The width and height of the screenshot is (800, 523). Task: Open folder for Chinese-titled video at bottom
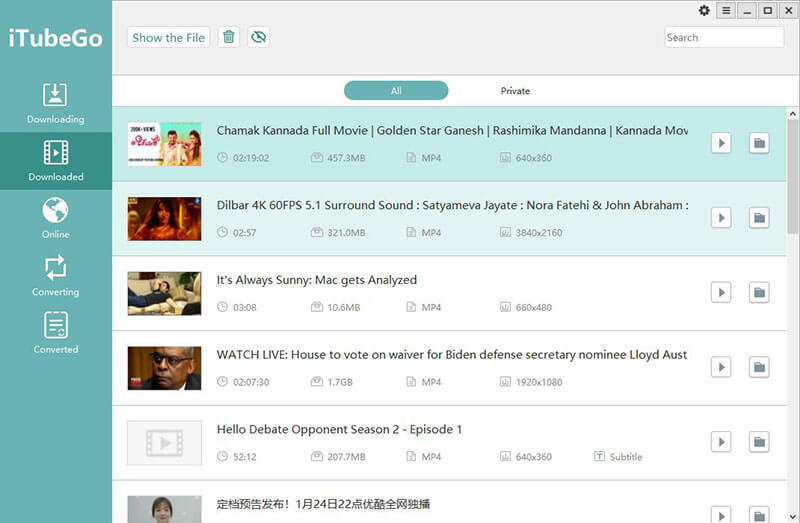pos(759,515)
